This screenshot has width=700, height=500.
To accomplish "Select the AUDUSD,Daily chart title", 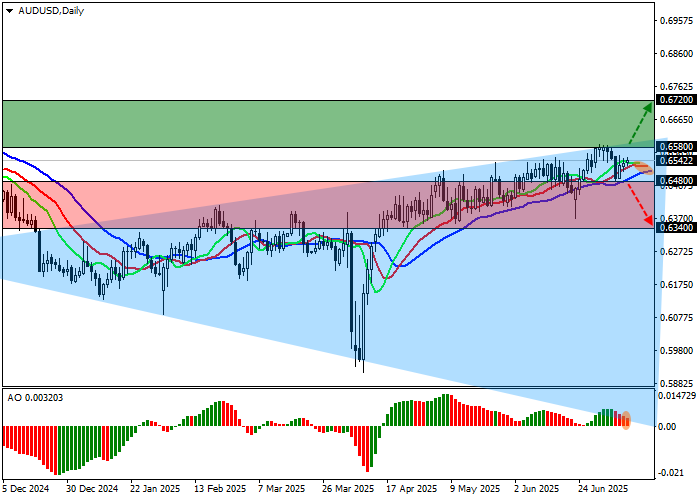I will click(x=51, y=11).
